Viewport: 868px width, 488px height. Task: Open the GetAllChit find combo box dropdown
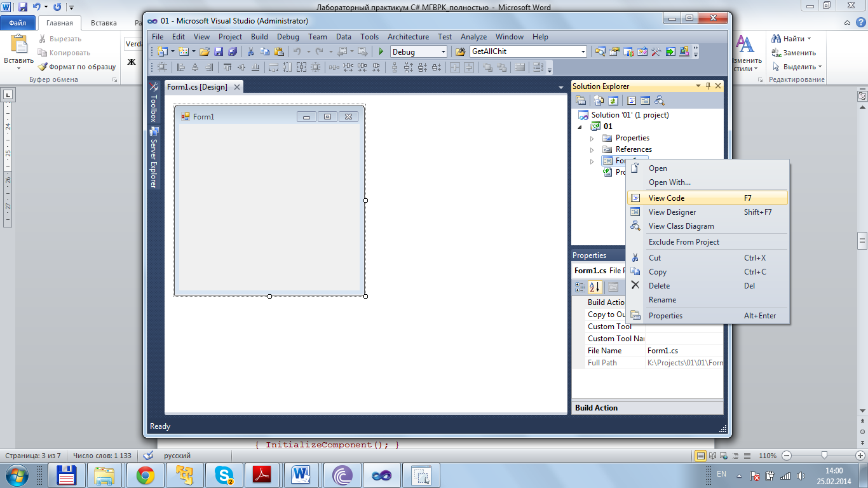(x=583, y=52)
